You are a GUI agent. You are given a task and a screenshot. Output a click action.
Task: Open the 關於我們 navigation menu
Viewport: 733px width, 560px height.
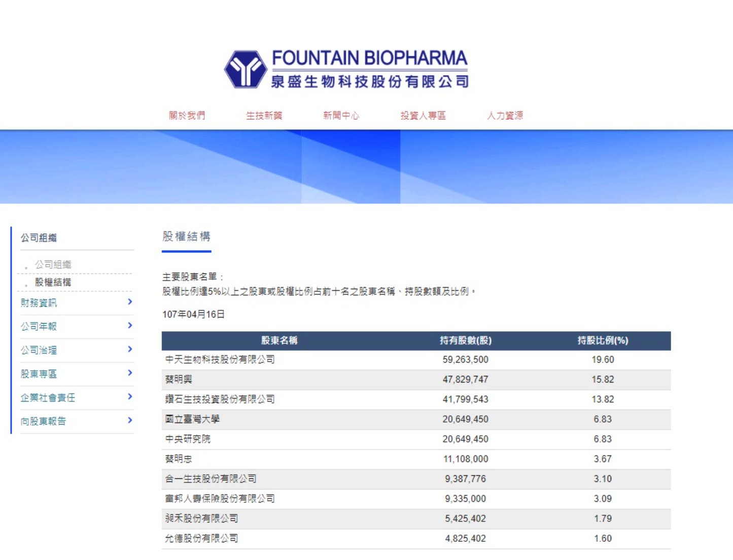(x=187, y=116)
